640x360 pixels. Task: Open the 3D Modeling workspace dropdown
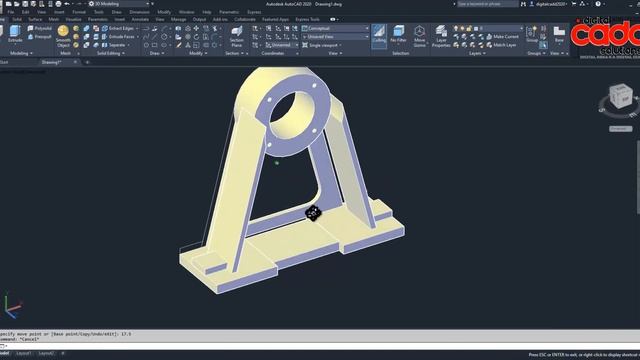(x=119, y=4)
